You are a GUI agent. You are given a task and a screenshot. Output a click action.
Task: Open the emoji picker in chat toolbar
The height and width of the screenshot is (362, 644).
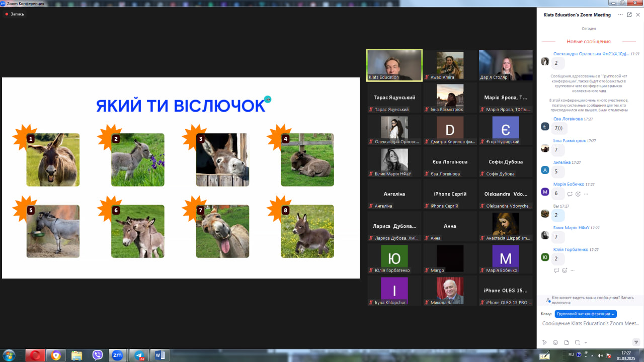pyautogui.click(x=555, y=342)
